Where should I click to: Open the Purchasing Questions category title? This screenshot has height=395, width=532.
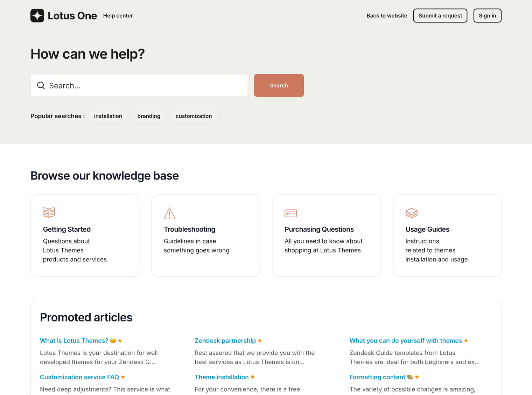click(x=319, y=230)
